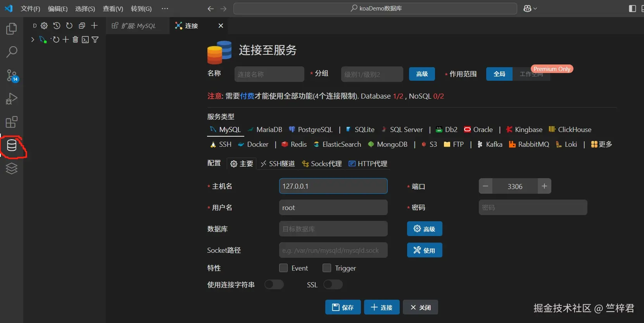Close the 连接 editor tab
The height and width of the screenshot is (323, 644).
coord(221,26)
